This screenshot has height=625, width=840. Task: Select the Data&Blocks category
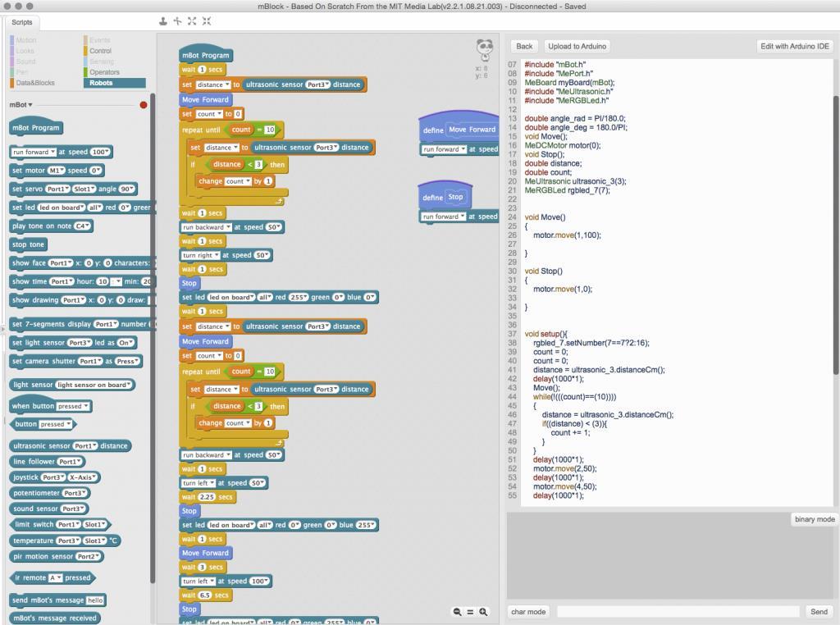(x=35, y=83)
